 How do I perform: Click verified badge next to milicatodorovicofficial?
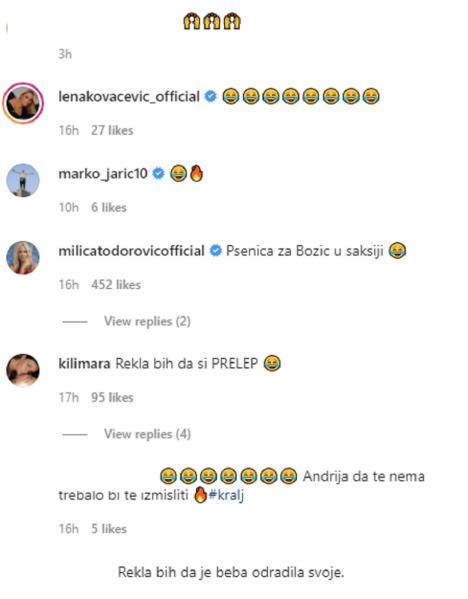coord(216,251)
